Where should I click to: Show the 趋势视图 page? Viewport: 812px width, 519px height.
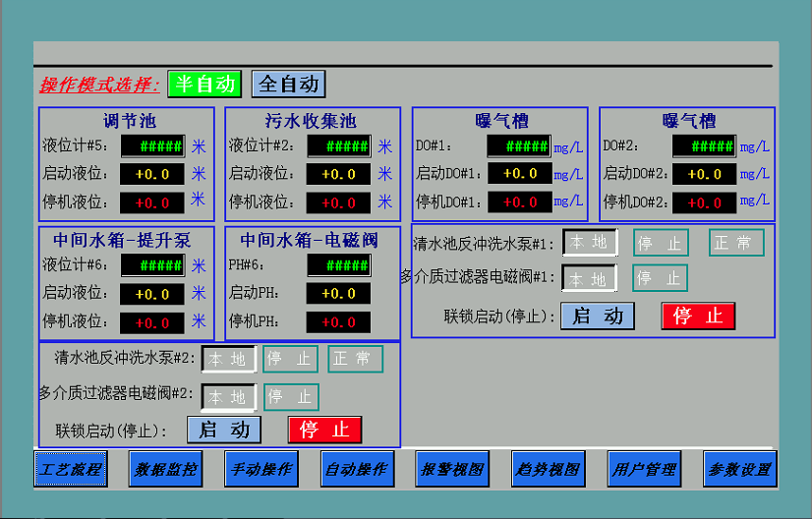pos(549,470)
